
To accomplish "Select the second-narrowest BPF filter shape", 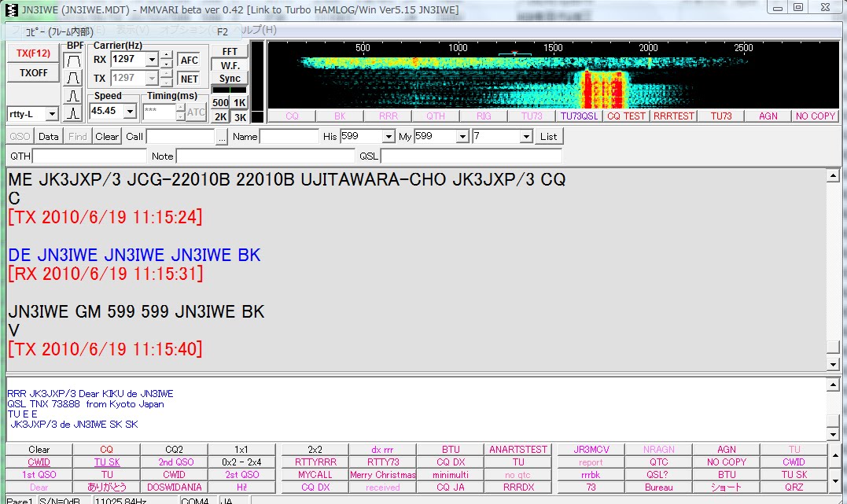I will (73, 96).
